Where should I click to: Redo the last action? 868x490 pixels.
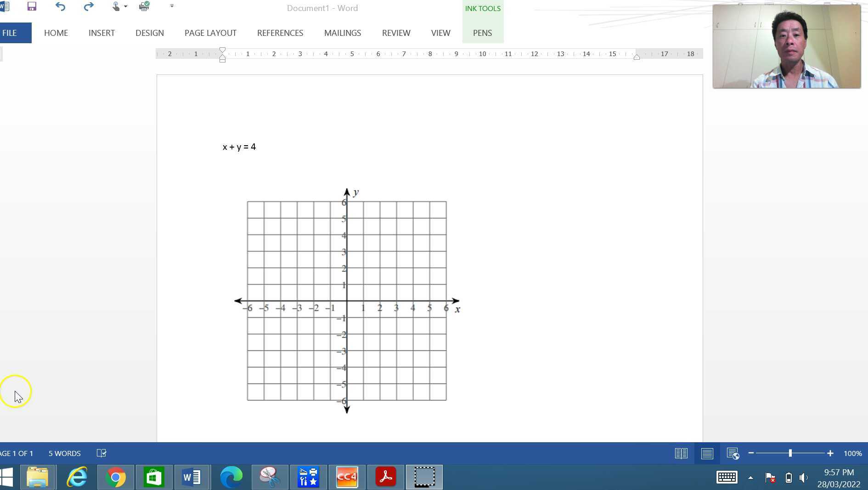tap(88, 6)
